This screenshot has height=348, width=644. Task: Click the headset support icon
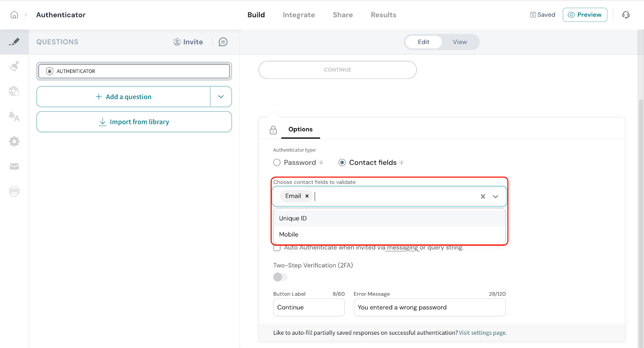(625, 15)
